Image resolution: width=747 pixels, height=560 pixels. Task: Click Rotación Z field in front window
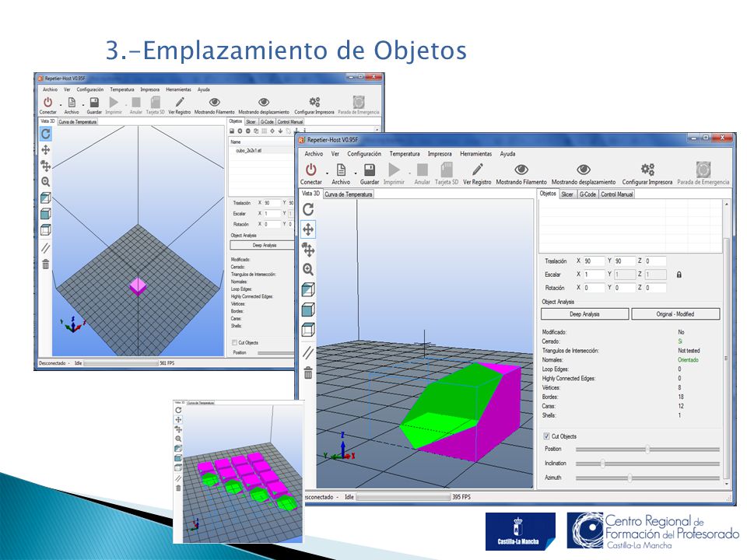(x=655, y=288)
